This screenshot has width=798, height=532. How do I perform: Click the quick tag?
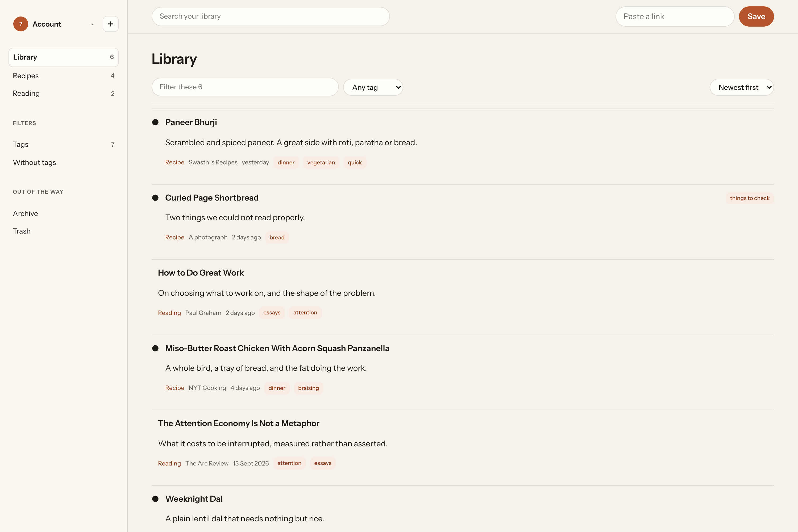point(355,163)
